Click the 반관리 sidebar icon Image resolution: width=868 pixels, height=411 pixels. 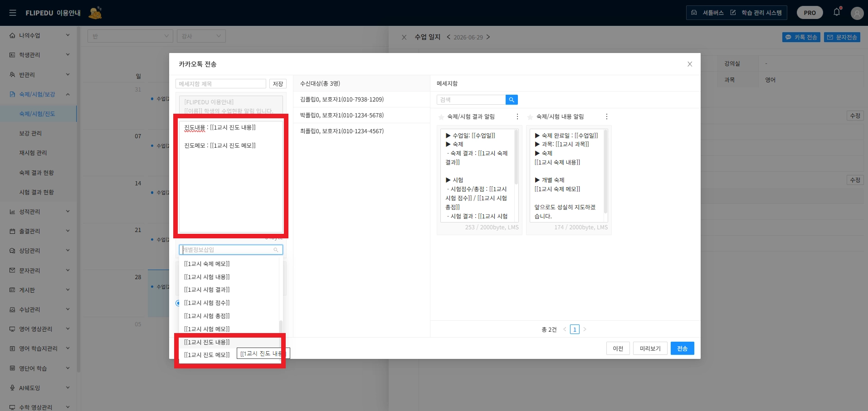(12, 74)
